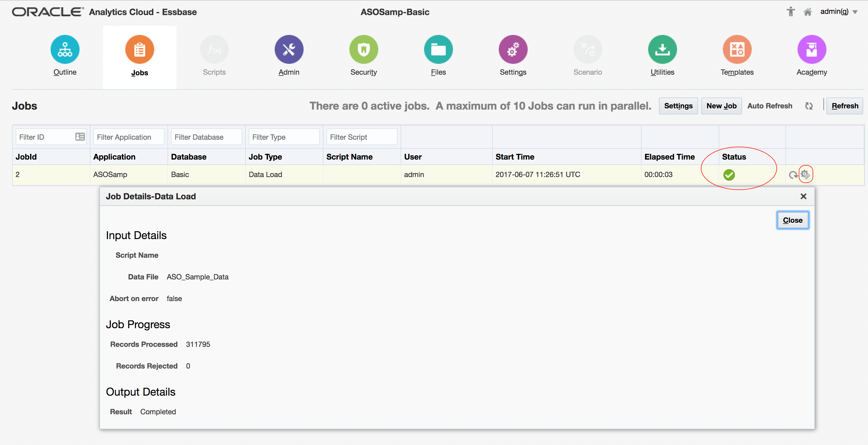Close the Job Details dialog with X
This screenshot has height=445, width=868.
(x=803, y=196)
